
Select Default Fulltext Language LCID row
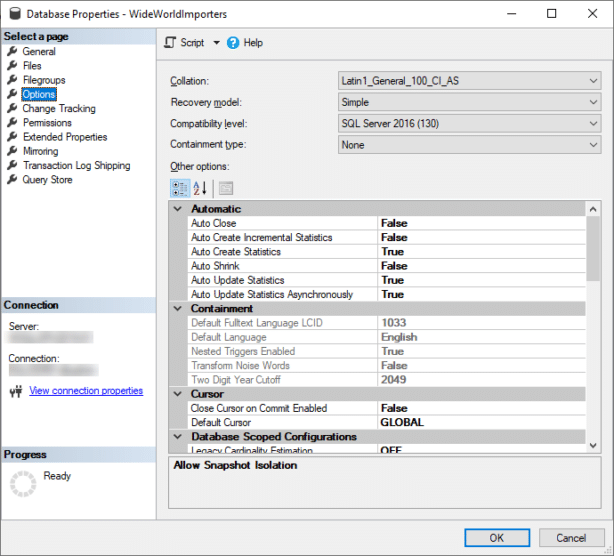(x=386, y=323)
